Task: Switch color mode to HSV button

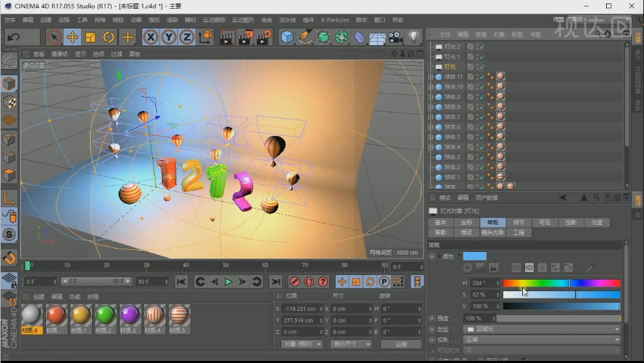Action: pyautogui.click(x=529, y=268)
